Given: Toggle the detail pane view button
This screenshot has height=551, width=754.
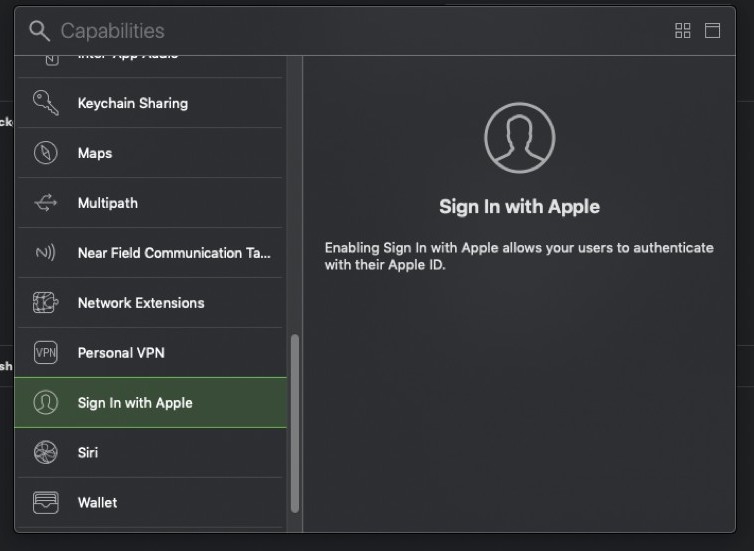Looking at the screenshot, I should [712, 31].
